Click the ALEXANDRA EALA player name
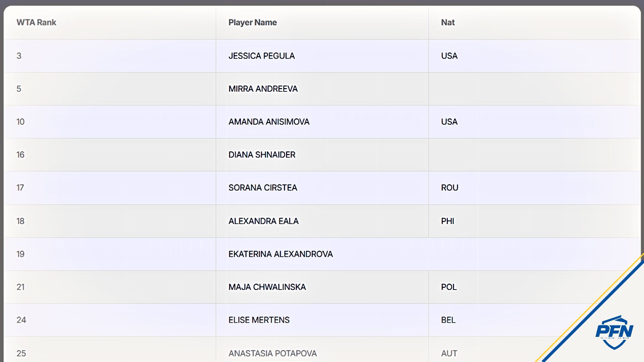The width and height of the screenshot is (644, 362). click(x=264, y=221)
